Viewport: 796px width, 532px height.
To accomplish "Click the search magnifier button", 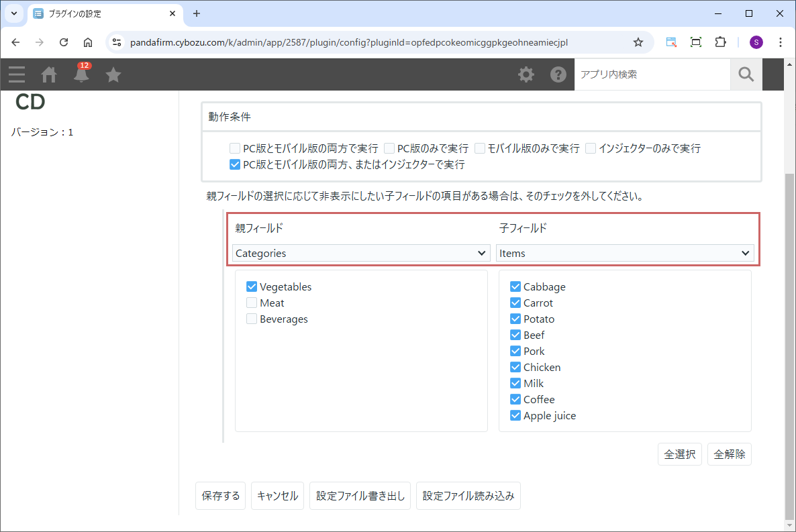I will [x=746, y=74].
